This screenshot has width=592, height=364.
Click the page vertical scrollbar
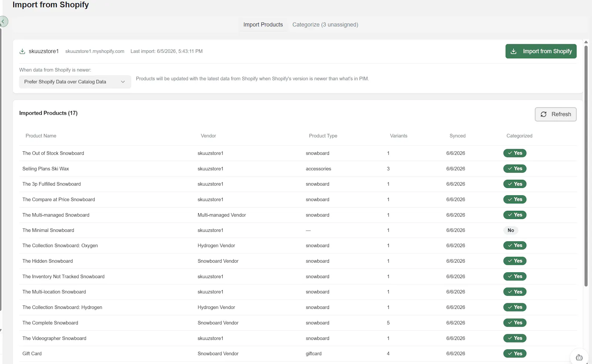[x=586, y=166]
